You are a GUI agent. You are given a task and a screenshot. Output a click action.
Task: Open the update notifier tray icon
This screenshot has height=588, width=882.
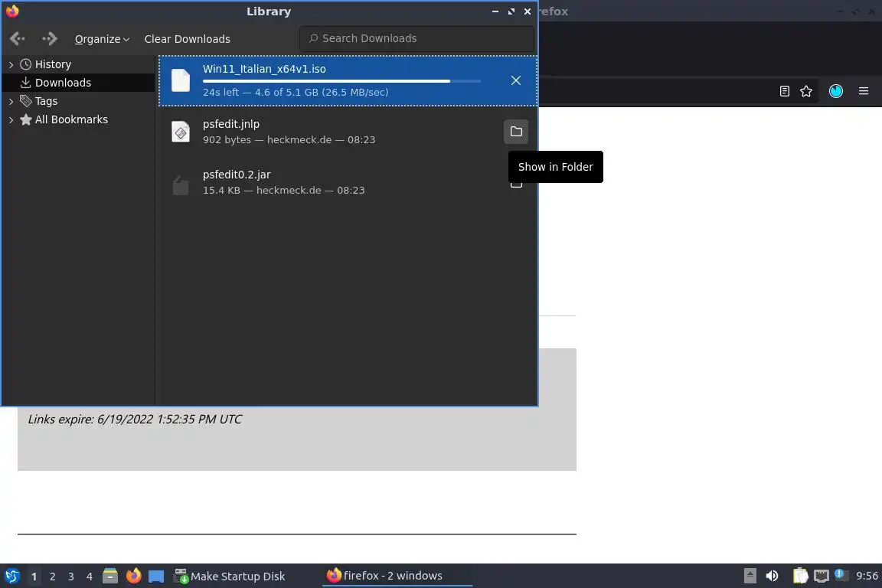pyautogui.click(x=841, y=575)
